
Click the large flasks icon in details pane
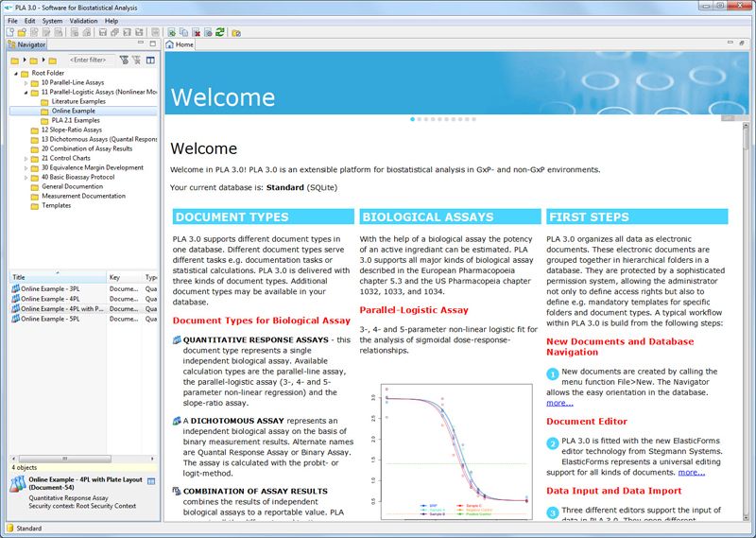point(18,484)
